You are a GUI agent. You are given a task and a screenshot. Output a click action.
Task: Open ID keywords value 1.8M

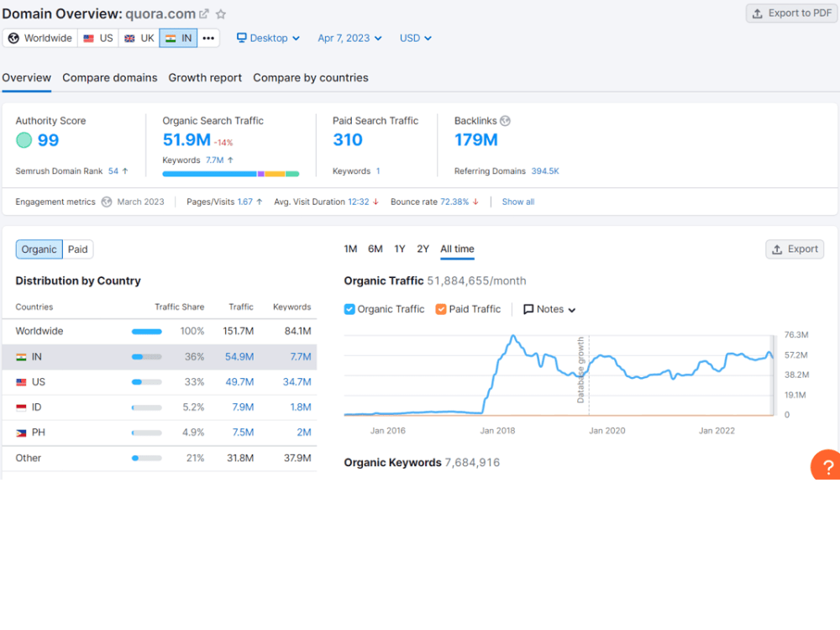[x=301, y=407]
